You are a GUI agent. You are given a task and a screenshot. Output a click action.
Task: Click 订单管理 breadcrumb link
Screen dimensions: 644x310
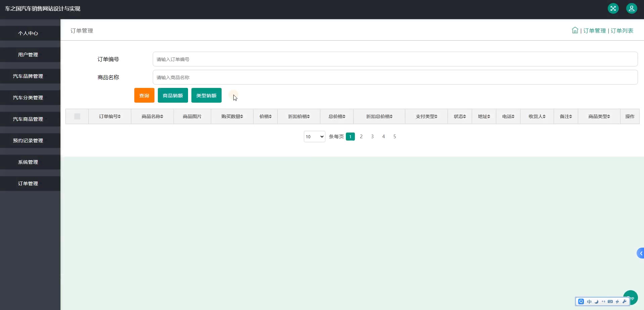595,31
